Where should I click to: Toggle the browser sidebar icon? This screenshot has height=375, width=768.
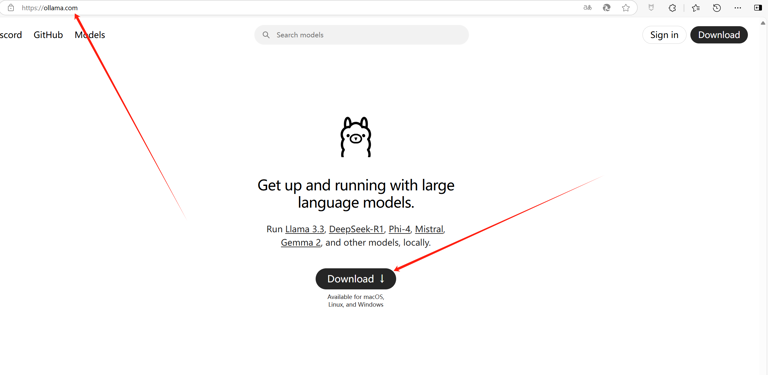pos(758,7)
